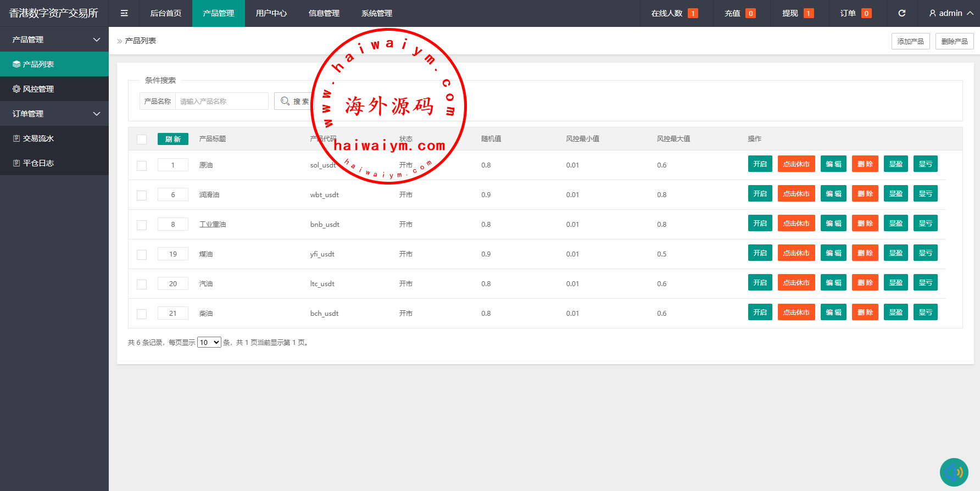The image size is (980, 491).
Task: Open the 系统管理 top menu
Action: (x=377, y=13)
